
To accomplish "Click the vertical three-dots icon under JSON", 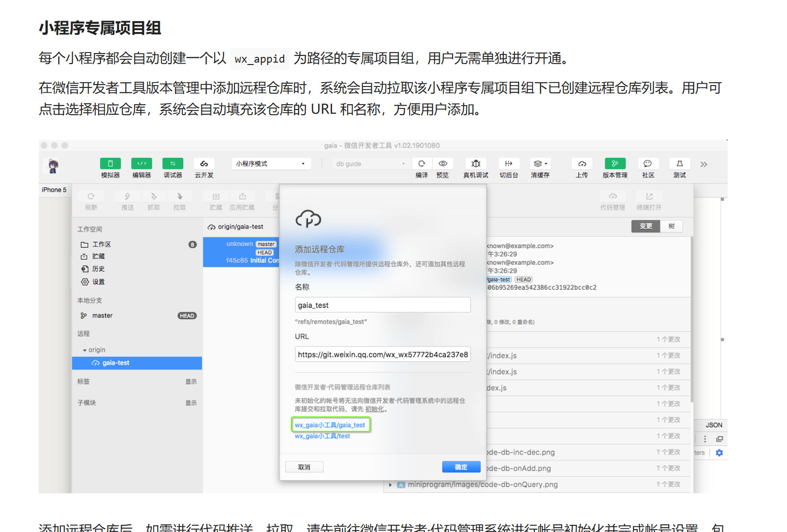I will (x=705, y=439).
